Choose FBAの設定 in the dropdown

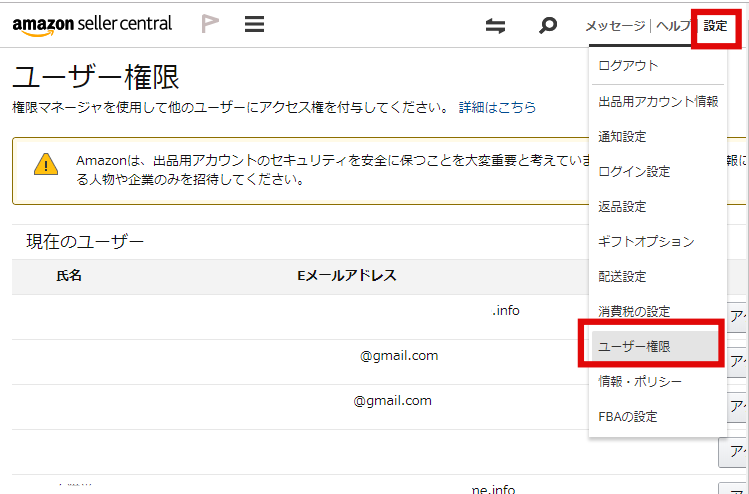[x=628, y=416]
